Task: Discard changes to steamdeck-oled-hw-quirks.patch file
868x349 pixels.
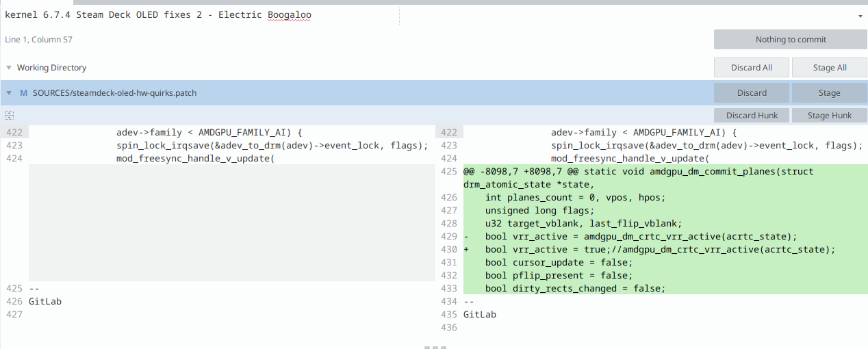Action: [x=752, y=92]
